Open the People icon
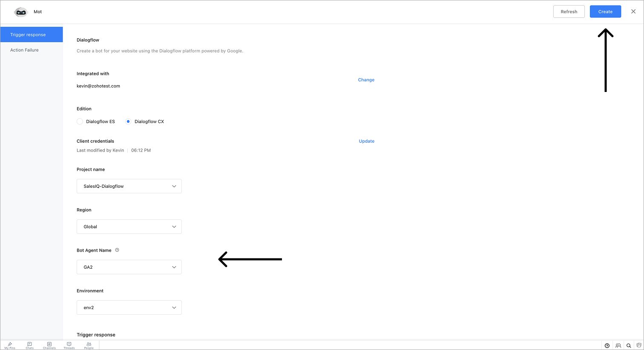This screenshot has width=644, height=350. point(89,345)
